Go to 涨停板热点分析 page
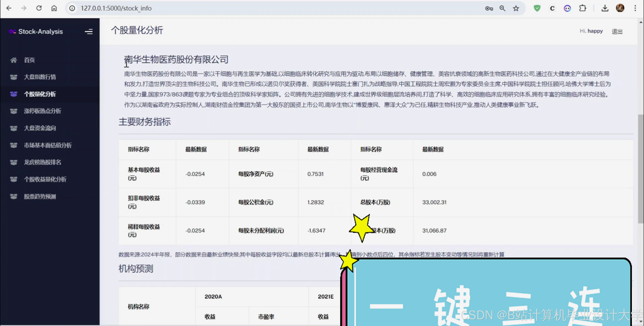The width and height of the screenshot is (644, 326). click(42, 111)
